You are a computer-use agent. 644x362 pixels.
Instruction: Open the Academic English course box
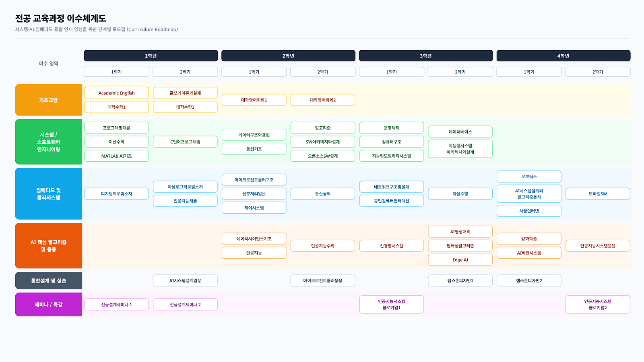click(x=117, y=93)
